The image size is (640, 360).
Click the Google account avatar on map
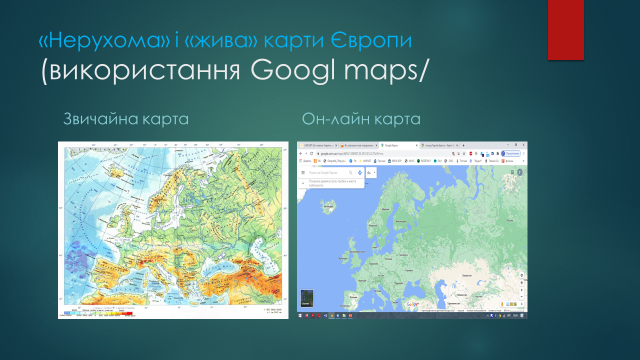tap(520, 172)
